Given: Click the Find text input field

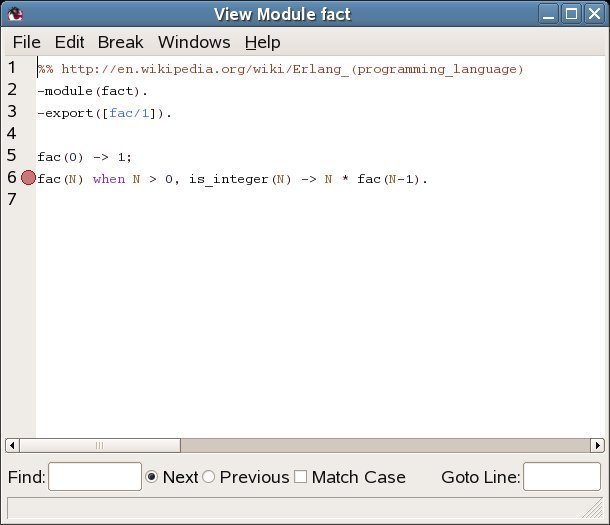Looking at the screenshot, I should [x=95, y=477].
